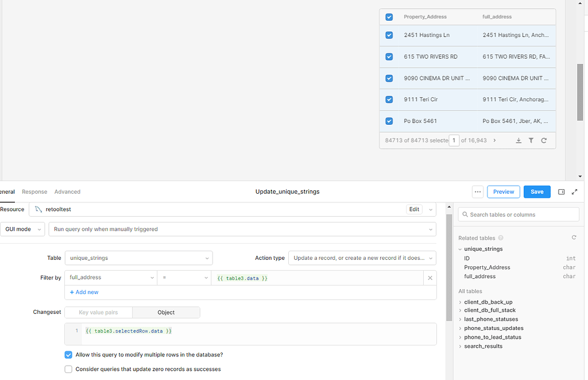Open the Action type dropdown
588x380 pixels.
362,258
